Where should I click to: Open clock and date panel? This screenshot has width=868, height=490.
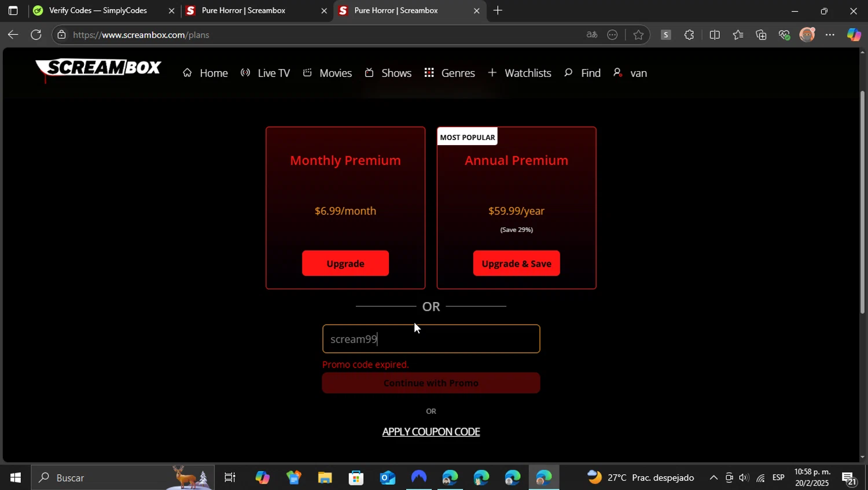pyautogui.click(x=812, y=478)
